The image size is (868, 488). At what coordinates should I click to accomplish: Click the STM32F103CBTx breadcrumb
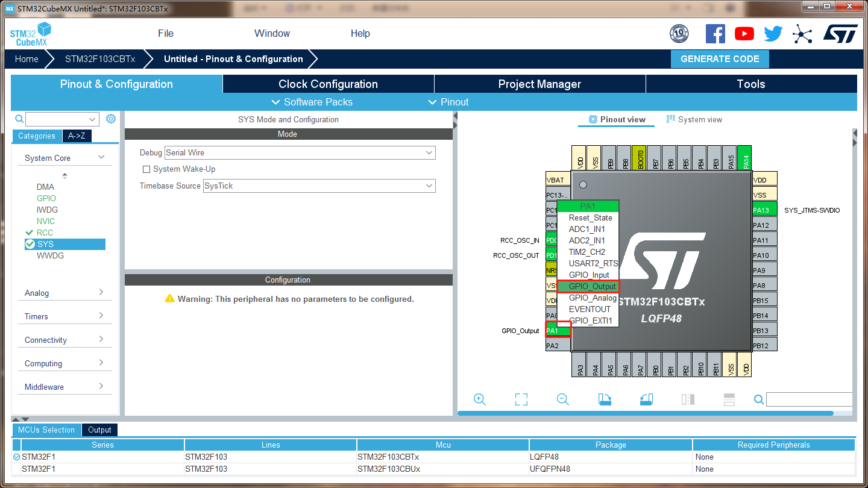(100, 59)
